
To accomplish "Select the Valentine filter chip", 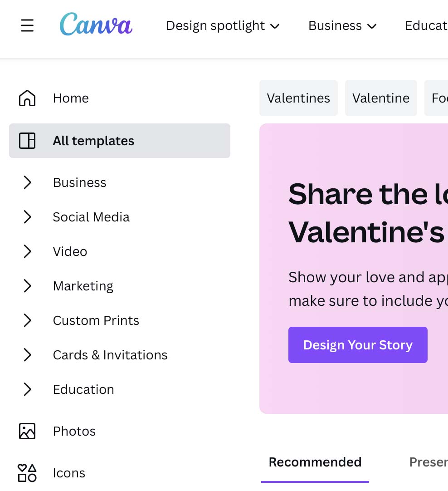I will (381, 98).
